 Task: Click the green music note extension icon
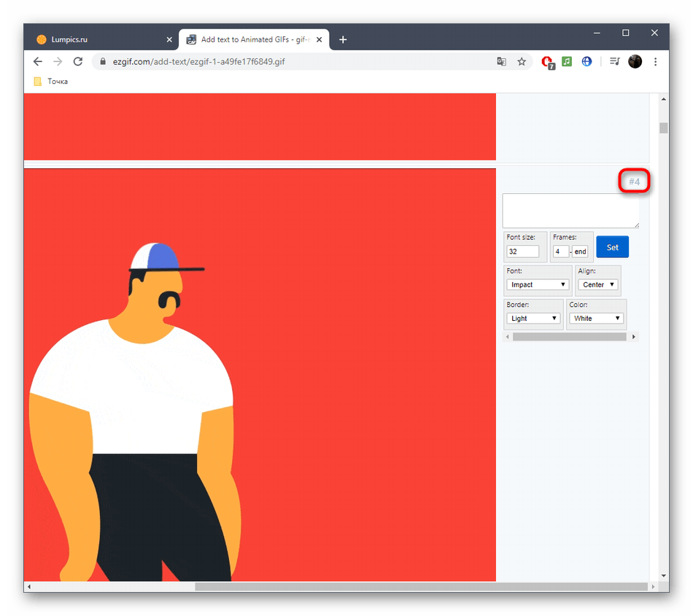point(567,62)
